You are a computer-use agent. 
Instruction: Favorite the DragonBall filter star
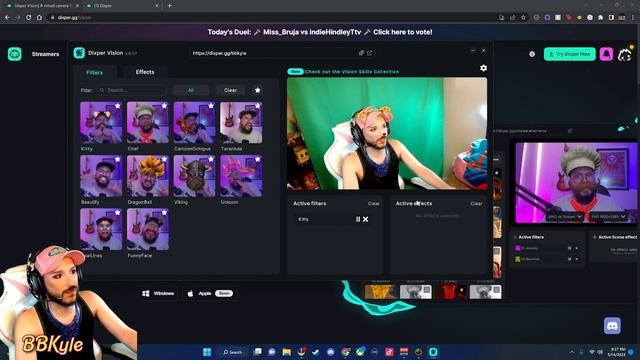click(164, 159)
